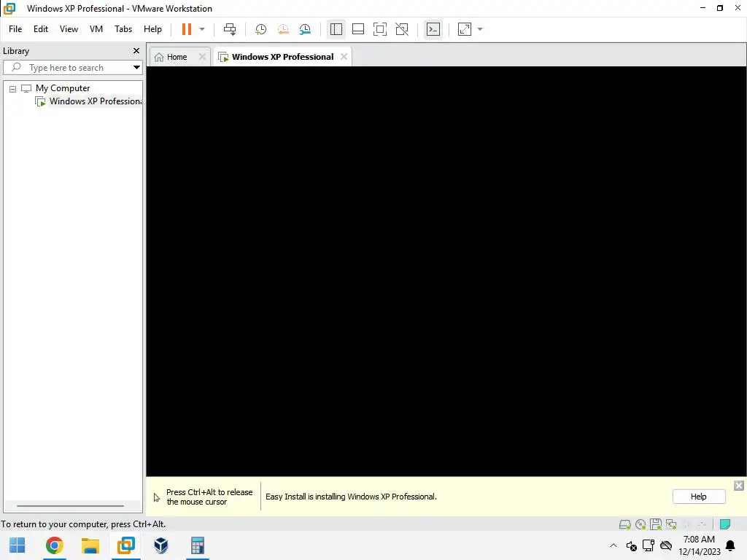Image resolution: width=747 pixels, height=560 pixels.
Task: Open the View menu
Action: coord(69,29)
